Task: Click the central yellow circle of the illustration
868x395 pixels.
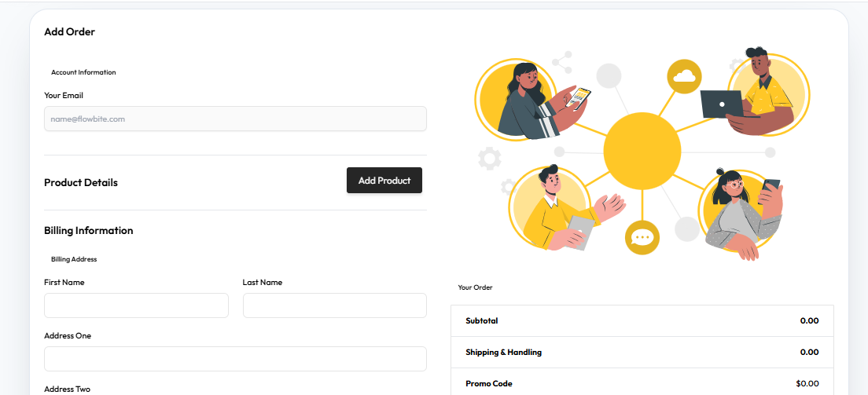Action: [642, 151]
